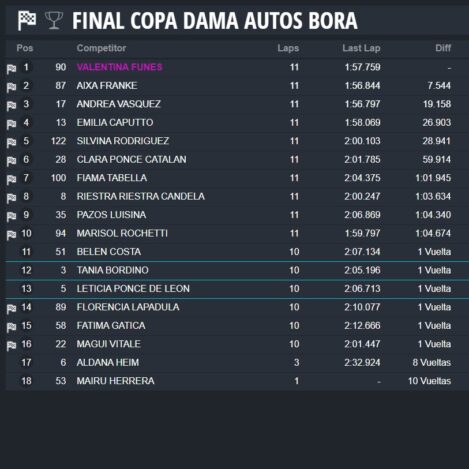Click the finish flag for Florencia Lapadula
The image size is (469, 469).
pyautogui.click(x=11, y=309)
